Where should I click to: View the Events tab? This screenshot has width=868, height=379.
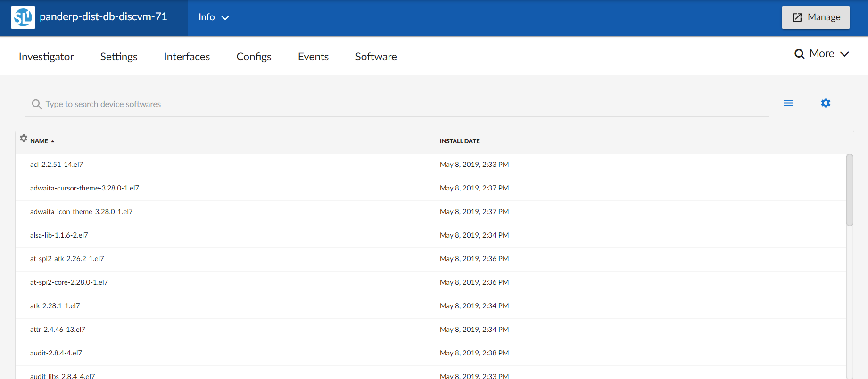click(313, 57)
